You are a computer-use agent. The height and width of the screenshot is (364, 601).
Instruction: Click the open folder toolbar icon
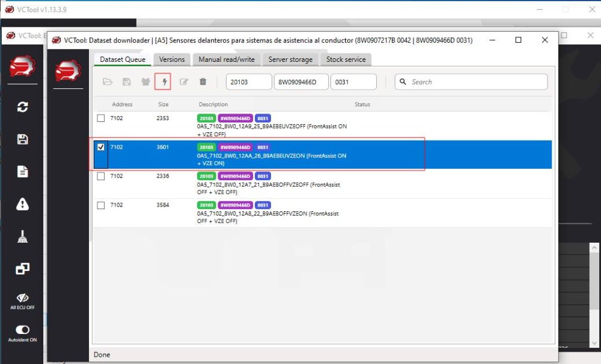(108, 82)
